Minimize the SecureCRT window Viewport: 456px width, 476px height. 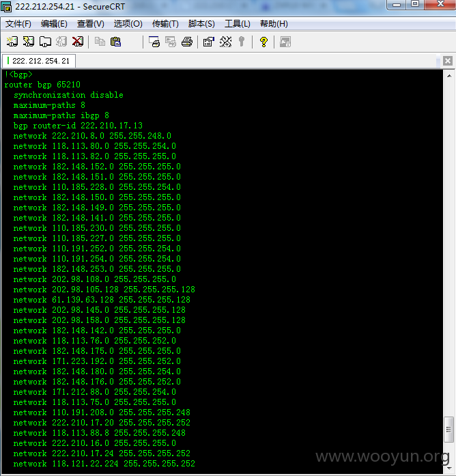pos(397,4)
